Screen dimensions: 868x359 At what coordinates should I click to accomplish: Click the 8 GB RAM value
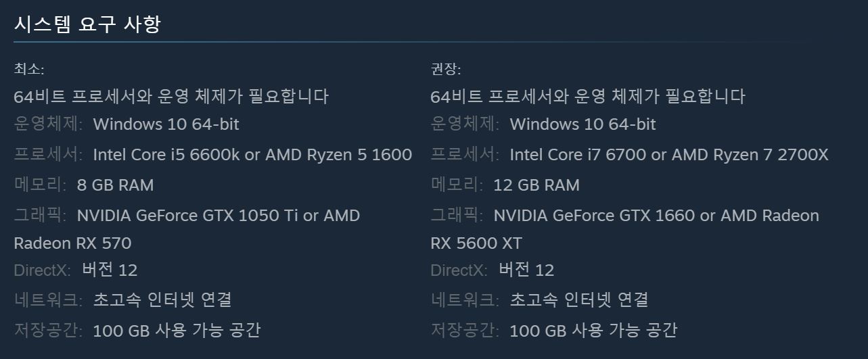tap(115, 185)
